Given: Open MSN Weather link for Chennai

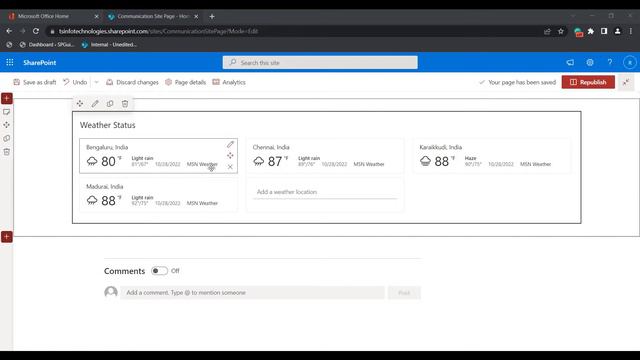Looking at the screenshot, I should coord(369,164).
